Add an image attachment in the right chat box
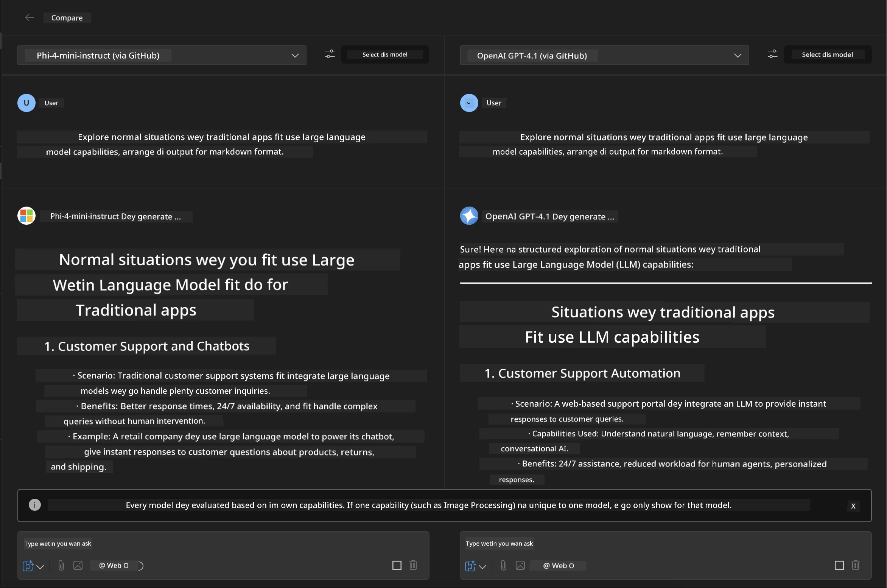The height and width of the screenshot is (588, 887). pos(520,565)
